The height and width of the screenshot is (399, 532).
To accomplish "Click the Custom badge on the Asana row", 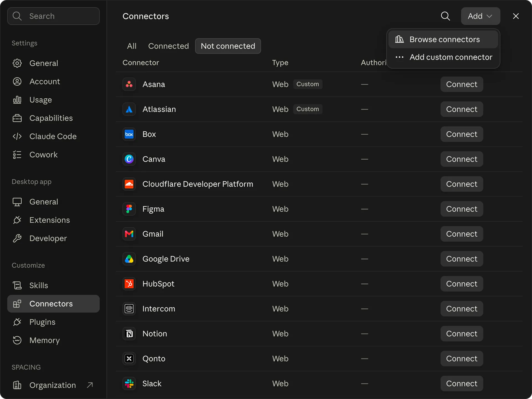I will [x=308, y=84].
